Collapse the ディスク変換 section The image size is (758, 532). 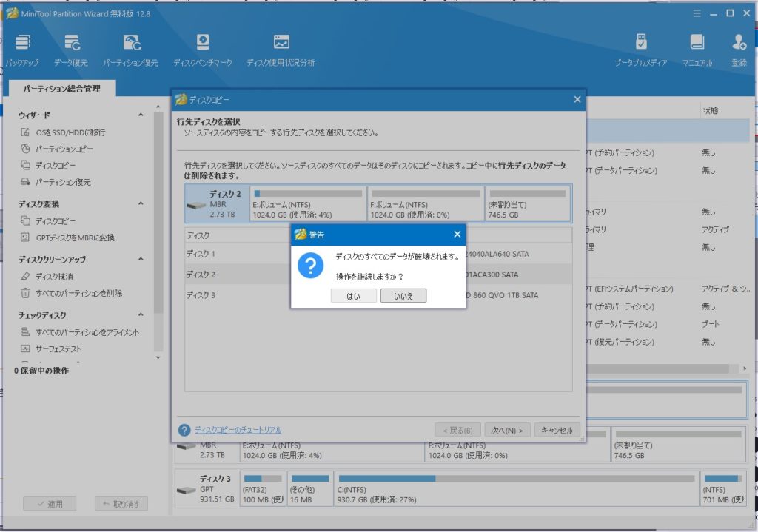(141, 204)
